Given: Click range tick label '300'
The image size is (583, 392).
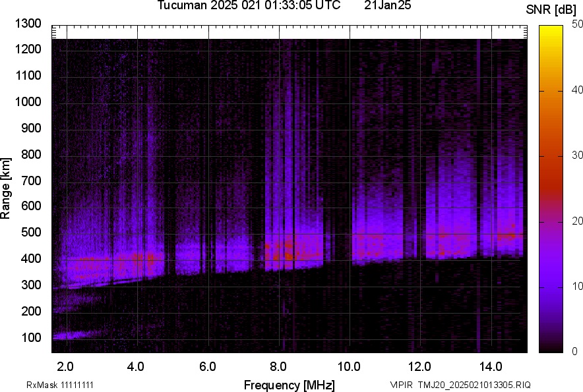Looking at the screenshot, I should tap(31, 285).
